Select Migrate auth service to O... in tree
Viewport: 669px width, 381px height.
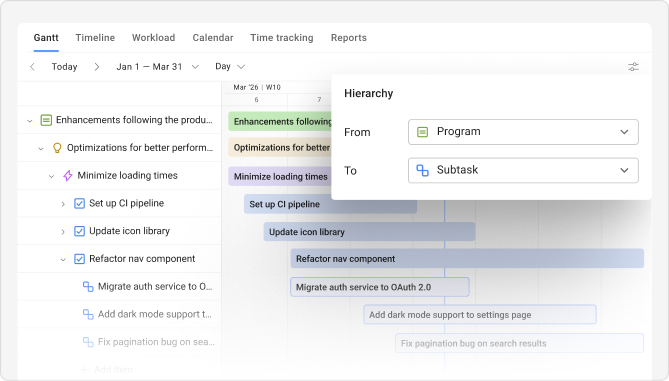coord(155,286)
